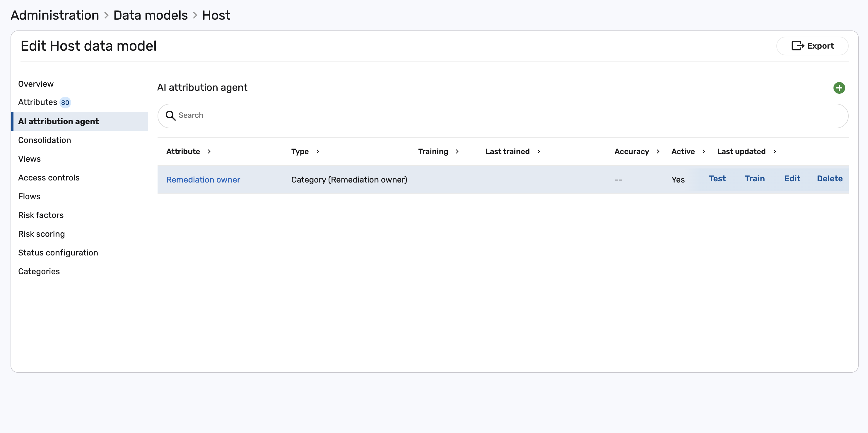
Task: Click the '--' accuracy cell
Action: pos(618,180)
